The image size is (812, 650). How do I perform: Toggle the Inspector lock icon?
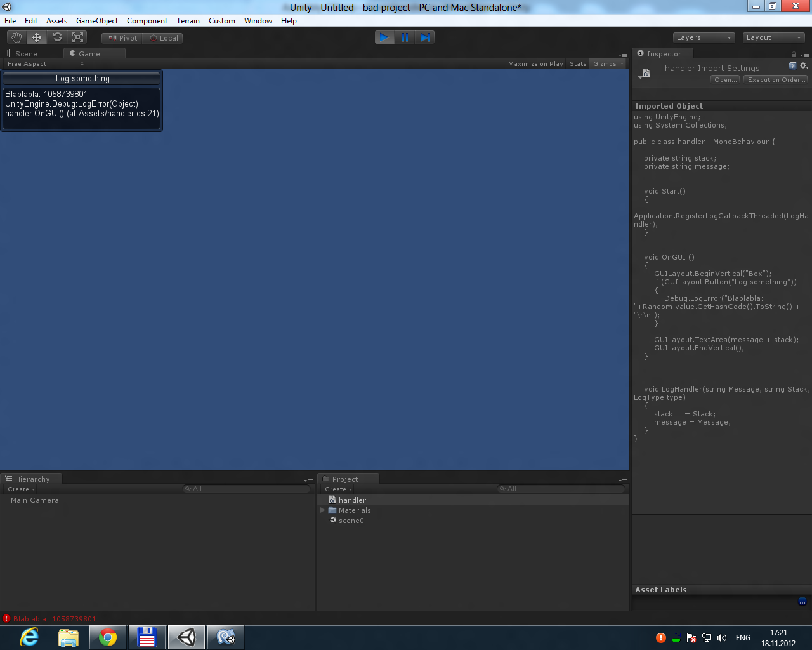794,55
